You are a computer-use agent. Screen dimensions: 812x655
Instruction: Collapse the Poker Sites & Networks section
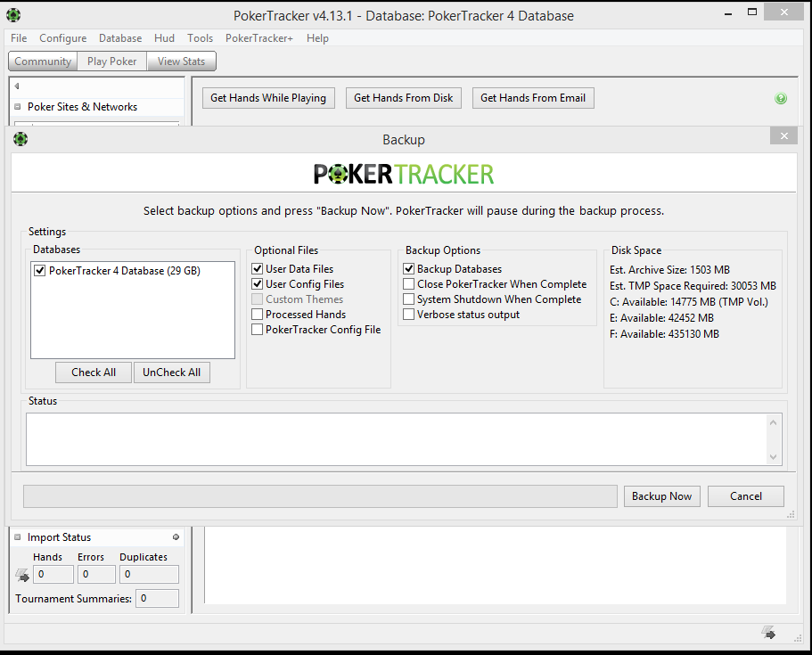tap(18, 107)
